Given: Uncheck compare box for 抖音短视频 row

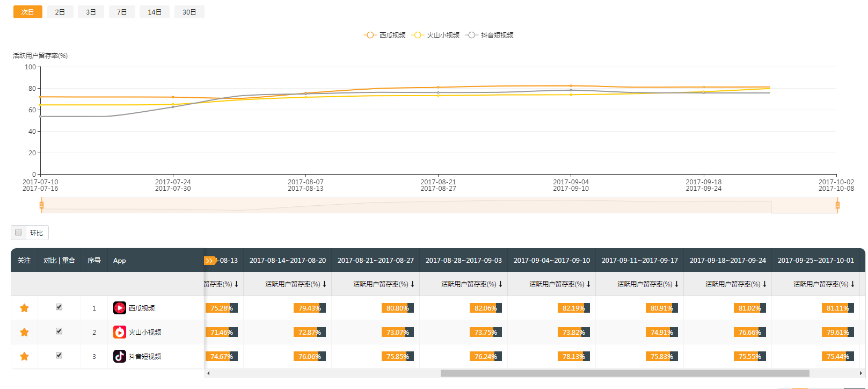Looking at the screenshot, I should tap(59, 355).
